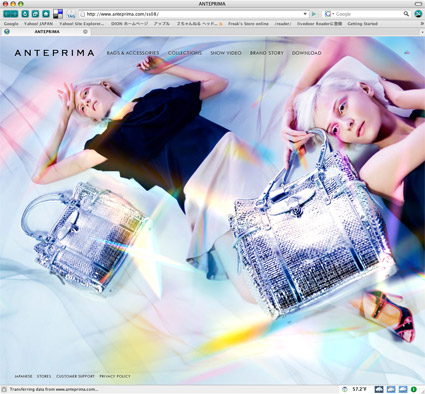Click the TAG toolbar icon
The image size is (425, 394).
point(71,14)
